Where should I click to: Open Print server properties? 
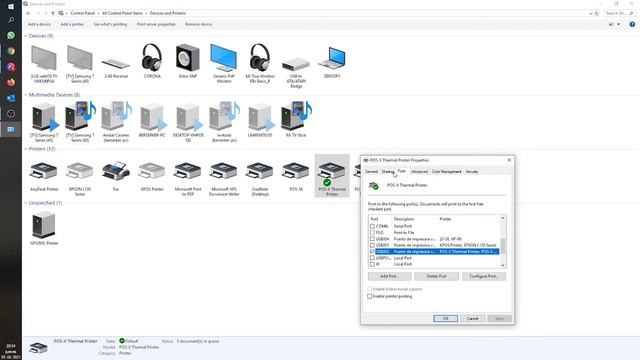tap(156, 24)
